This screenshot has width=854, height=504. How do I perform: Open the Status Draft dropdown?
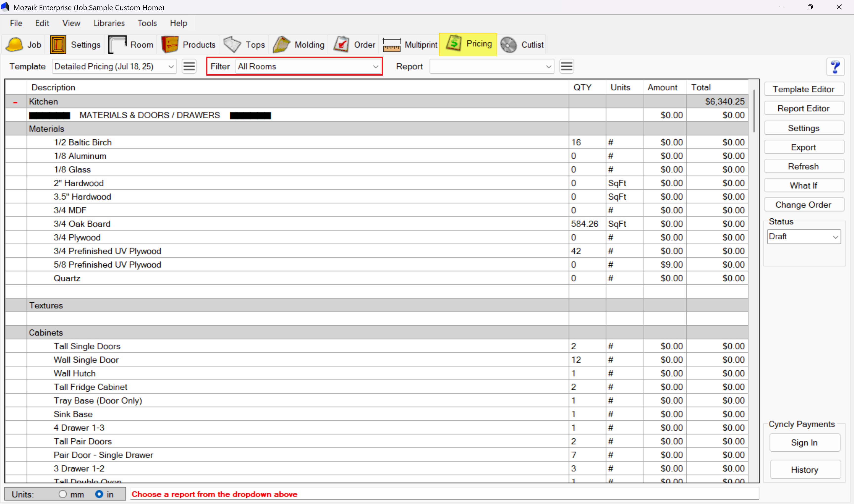[x=835, y=237]
